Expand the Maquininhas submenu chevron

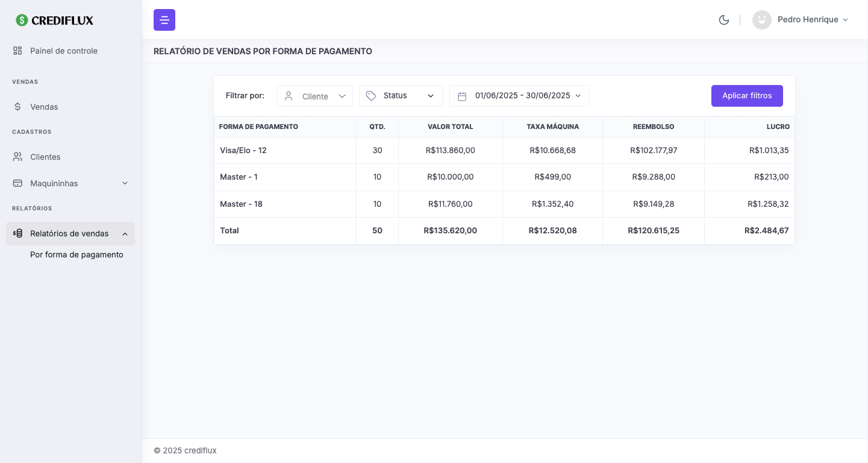(x=125, y=183)
